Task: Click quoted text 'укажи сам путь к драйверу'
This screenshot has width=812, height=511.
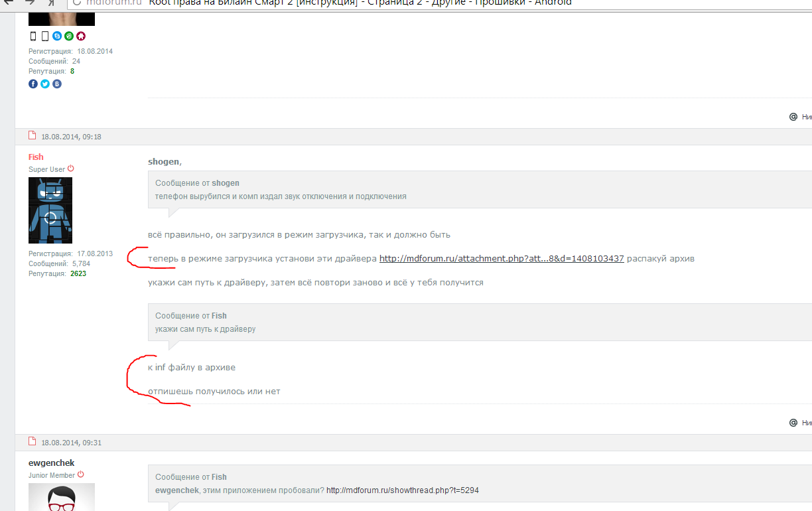Action: pos(205,329)
